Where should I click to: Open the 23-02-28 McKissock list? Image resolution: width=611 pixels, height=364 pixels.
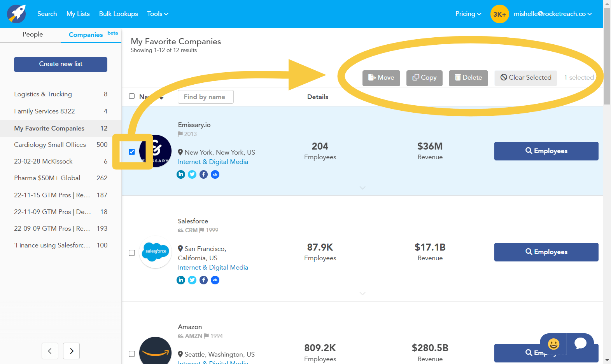coord(61,162)
